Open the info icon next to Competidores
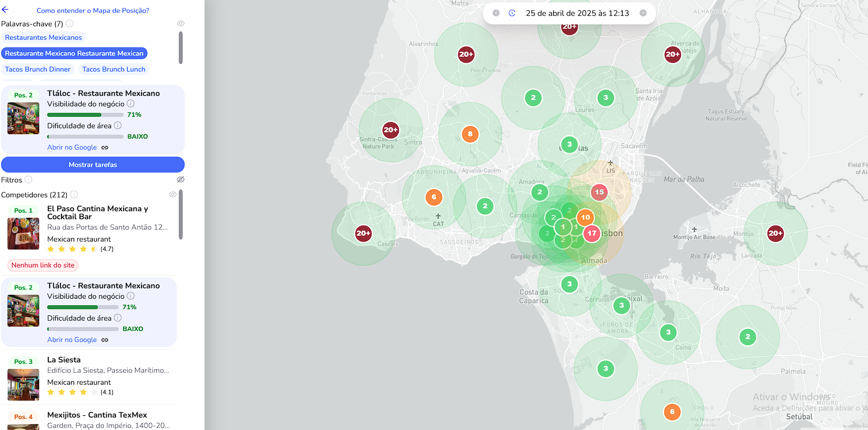The height and width of the screenshot is (430, 868). click(x=74, y=194)
